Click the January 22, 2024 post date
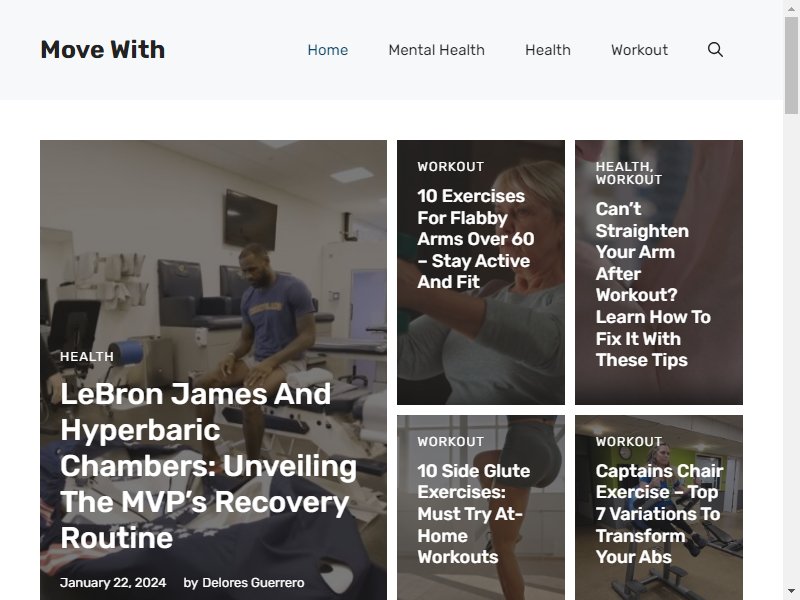Screen dimensions: 800x600 pos(113,583)
